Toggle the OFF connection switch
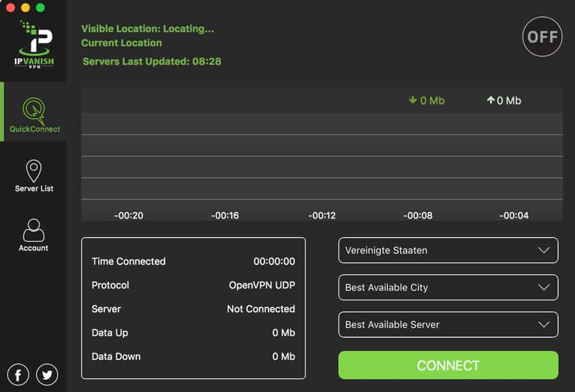 coord(542,37)
